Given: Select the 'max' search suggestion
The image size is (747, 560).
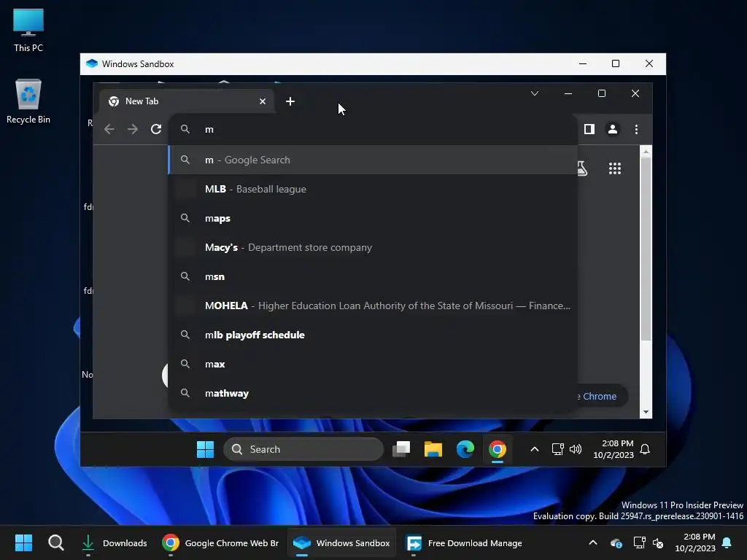Looking at the screenshot, I should tap(373, 365).
